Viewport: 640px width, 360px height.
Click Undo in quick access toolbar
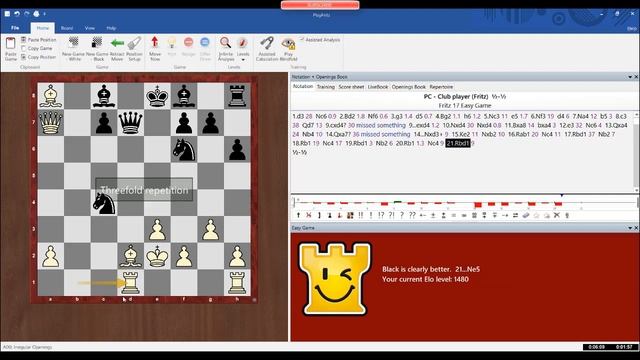(x=17, y=14)
